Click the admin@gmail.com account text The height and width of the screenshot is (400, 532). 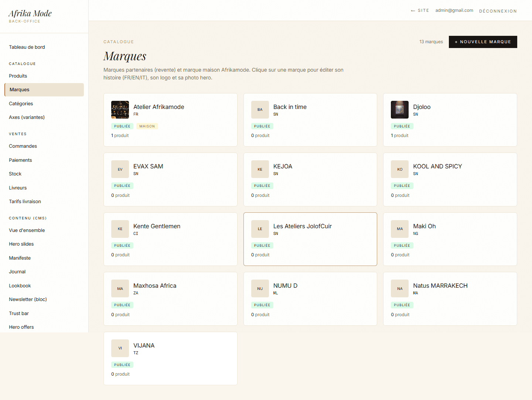(454, 10)
